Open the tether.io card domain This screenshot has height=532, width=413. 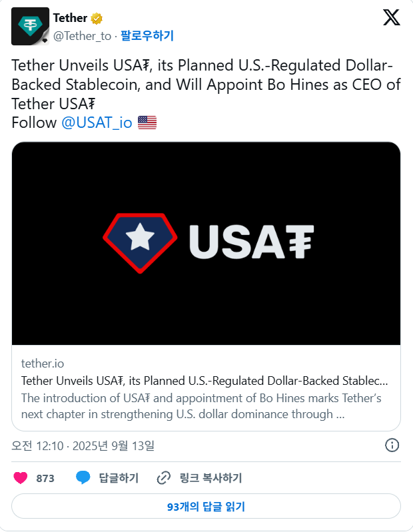coord(43,364)
